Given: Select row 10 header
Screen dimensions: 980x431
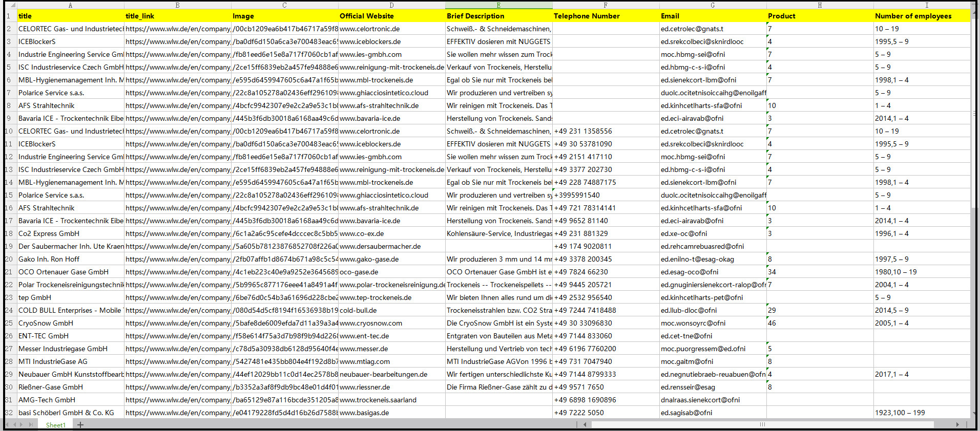Looking at the screenshot, I should point(9,131).
